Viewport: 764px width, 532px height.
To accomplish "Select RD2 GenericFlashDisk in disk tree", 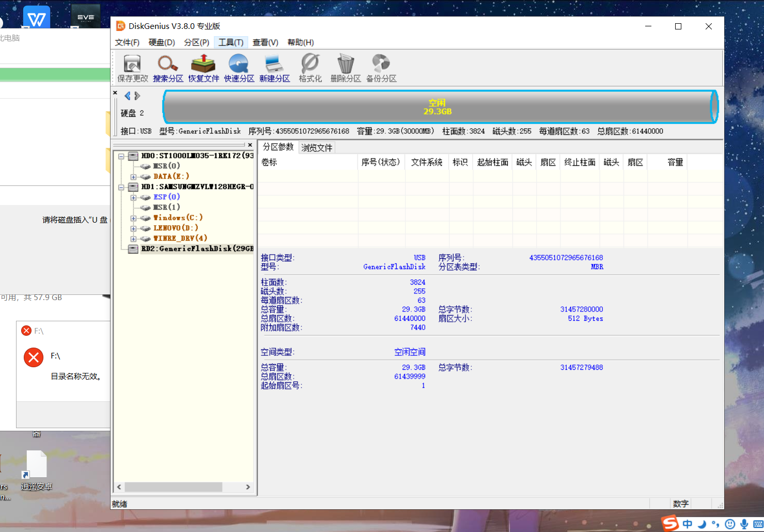I will [x=197, y=248].
